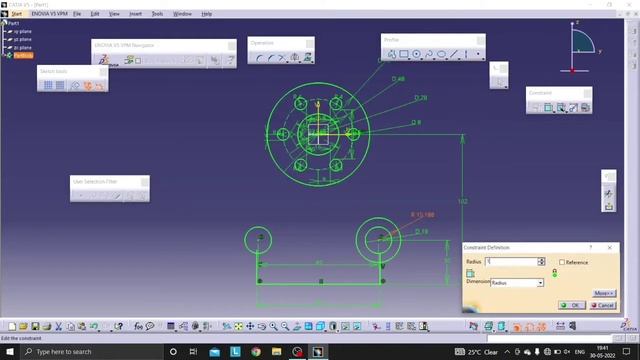Select the Spline tool in Profile toolbar
The width and height of the screenshot is (640, 360).
(429, 54)
